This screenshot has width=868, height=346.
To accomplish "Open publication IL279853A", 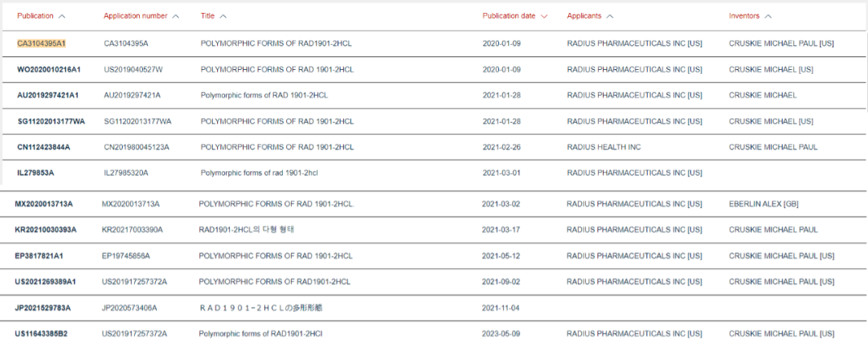I will (35, 173).
